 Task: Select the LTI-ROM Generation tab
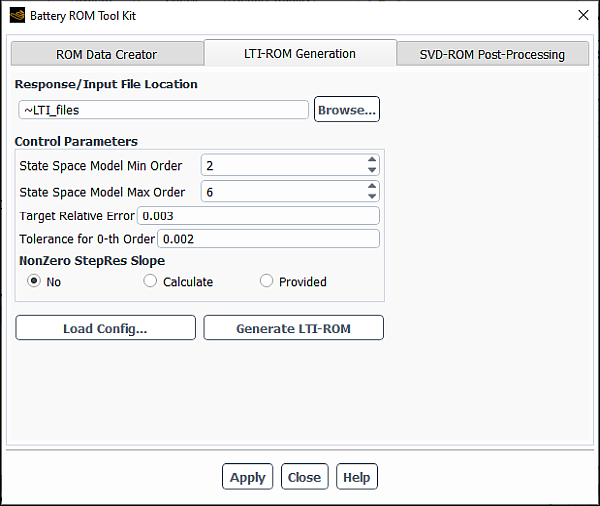point(300,53)
